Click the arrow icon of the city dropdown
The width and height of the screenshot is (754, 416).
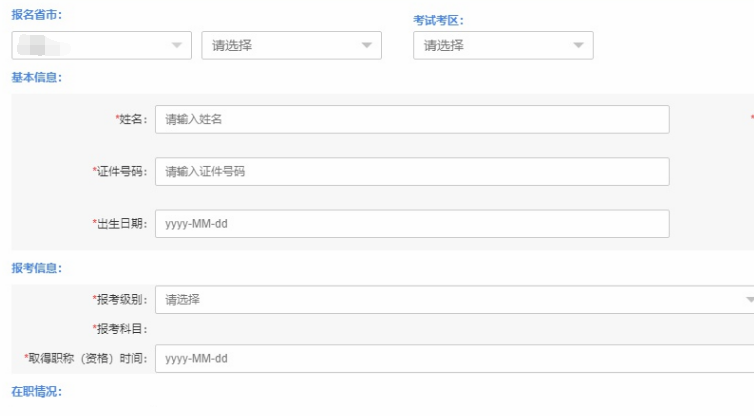pos(366,46)
